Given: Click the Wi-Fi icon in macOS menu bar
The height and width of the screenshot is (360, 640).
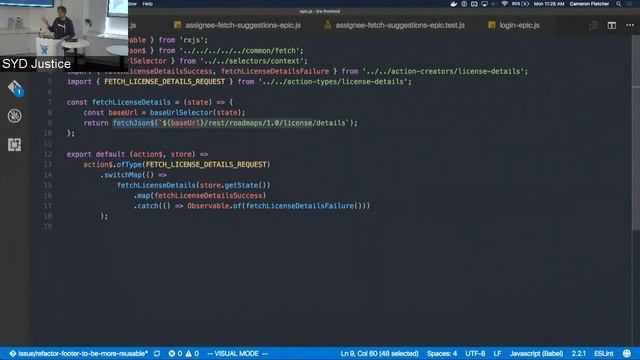Looking at the screenshot, I should point(504,4).
